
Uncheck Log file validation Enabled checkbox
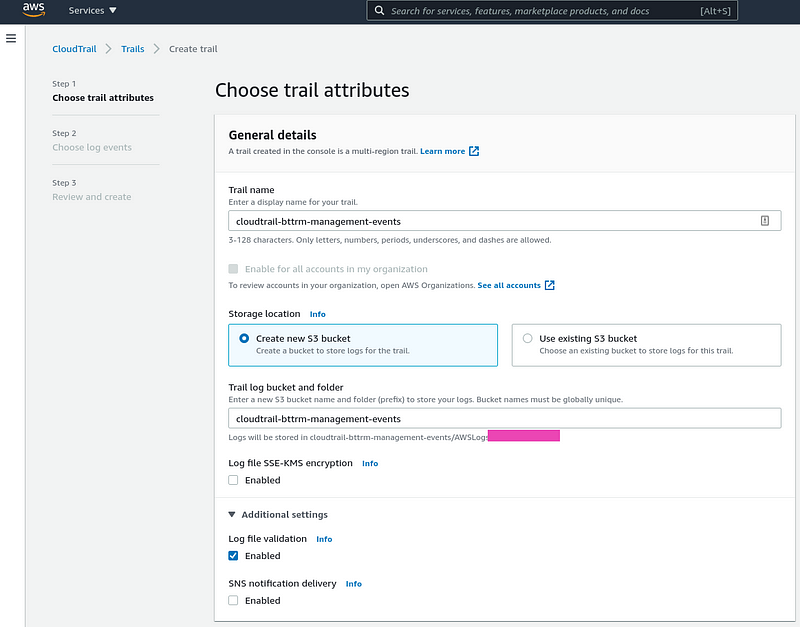(233, 556)
